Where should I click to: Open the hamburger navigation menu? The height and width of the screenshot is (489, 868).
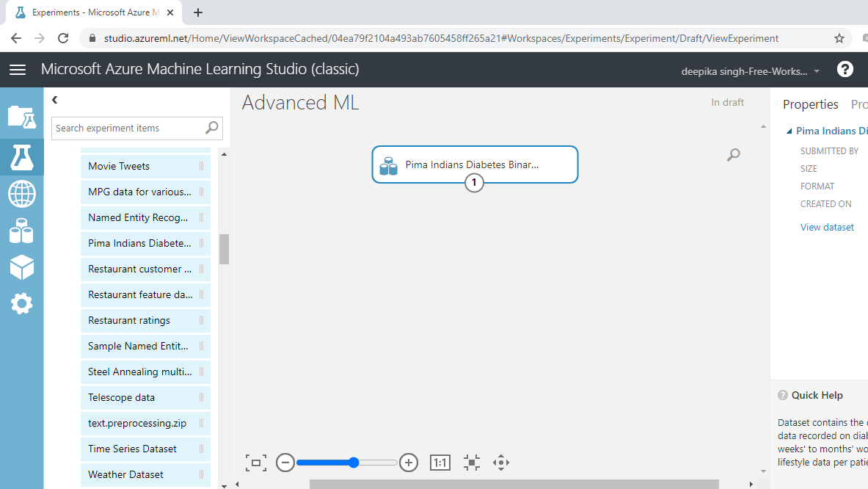point(18,69)
